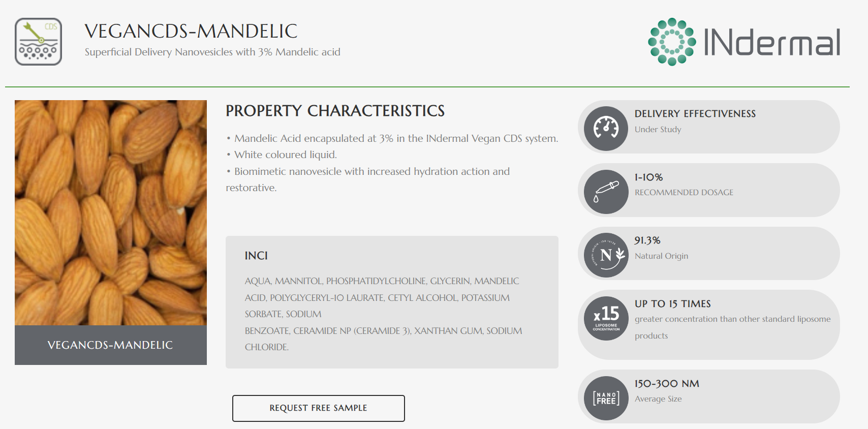Viewport: 868px width, 429px height.
Task: Click the Natural Origin N leaf icon
Action: (606, 255)
